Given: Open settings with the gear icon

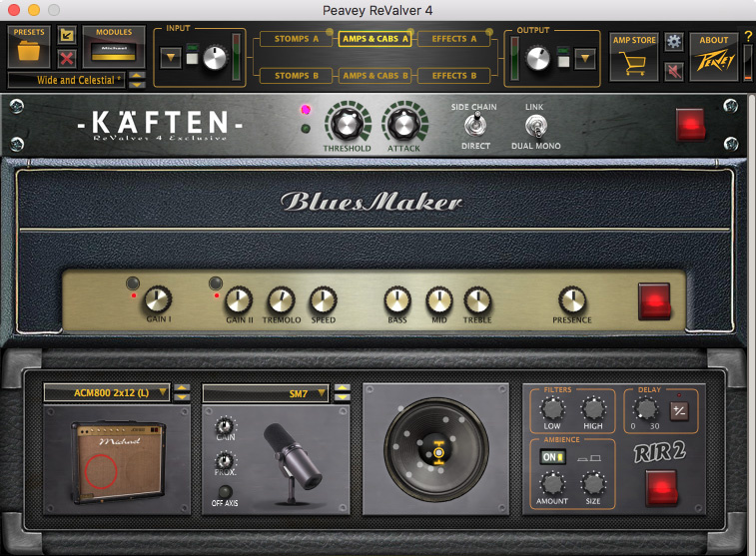Looking at the screenshot, I should point(673,42).
